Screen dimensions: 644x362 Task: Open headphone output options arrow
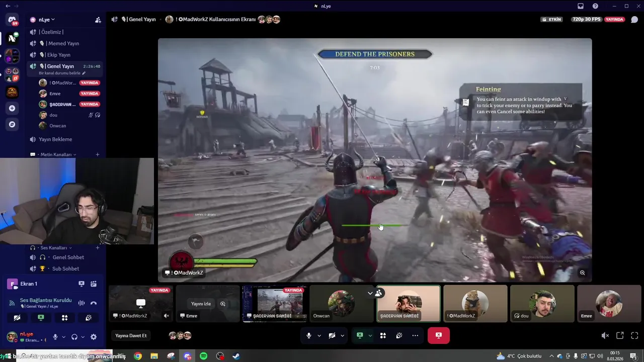pyautogui.click(x=82, y=337)
